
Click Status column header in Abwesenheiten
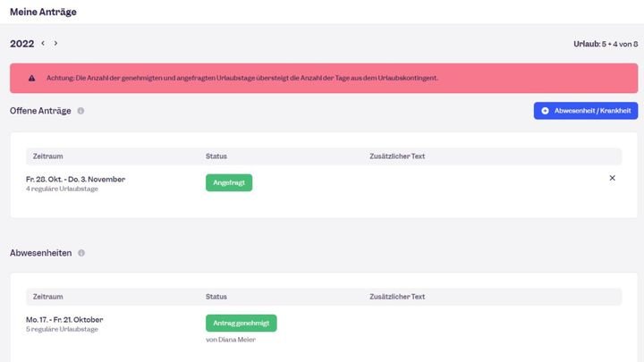[x=216, y=296]
